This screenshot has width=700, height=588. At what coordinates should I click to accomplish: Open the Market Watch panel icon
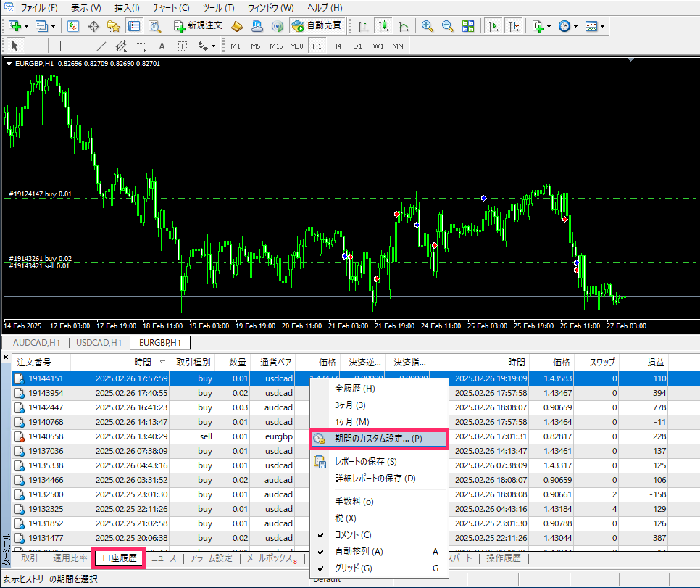[x=73, y=26]
